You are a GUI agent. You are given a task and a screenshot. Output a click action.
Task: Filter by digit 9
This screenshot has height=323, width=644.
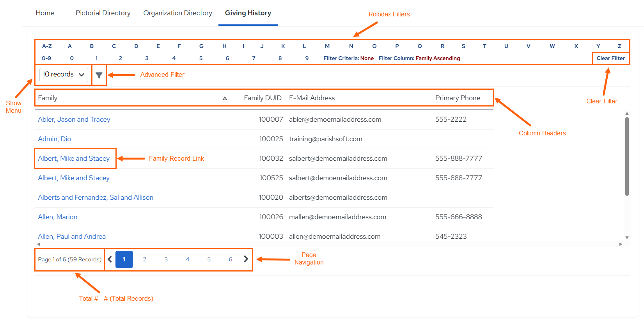[x=307, y=58]
